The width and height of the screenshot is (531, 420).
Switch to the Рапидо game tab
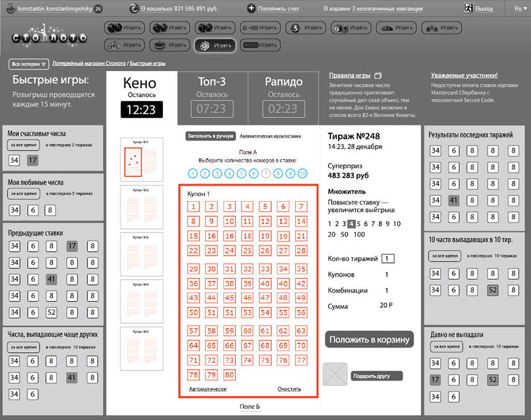(283, 95)
